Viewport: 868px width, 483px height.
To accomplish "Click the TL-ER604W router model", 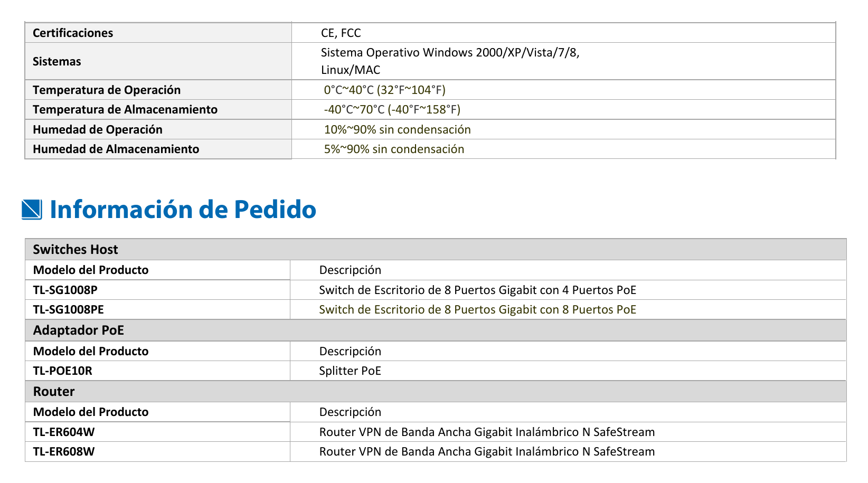I will pos(64,432).
